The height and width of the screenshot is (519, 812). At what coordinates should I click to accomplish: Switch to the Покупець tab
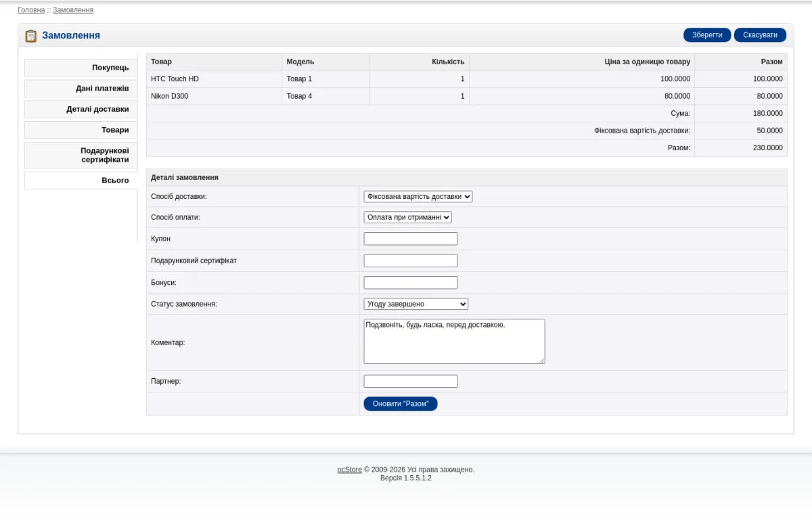pos(81,68)
